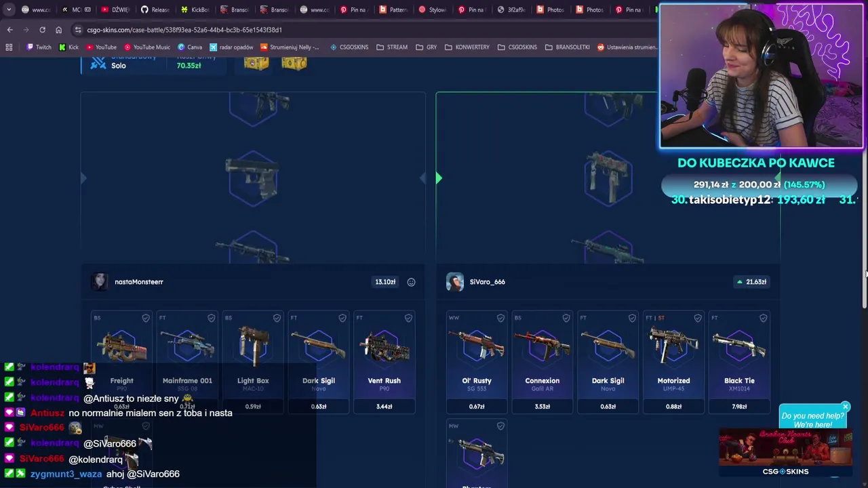The height and width of the screenshot is (488, 868).
Task: Reload the csgo-skins page
Action: tap(42, 30)
